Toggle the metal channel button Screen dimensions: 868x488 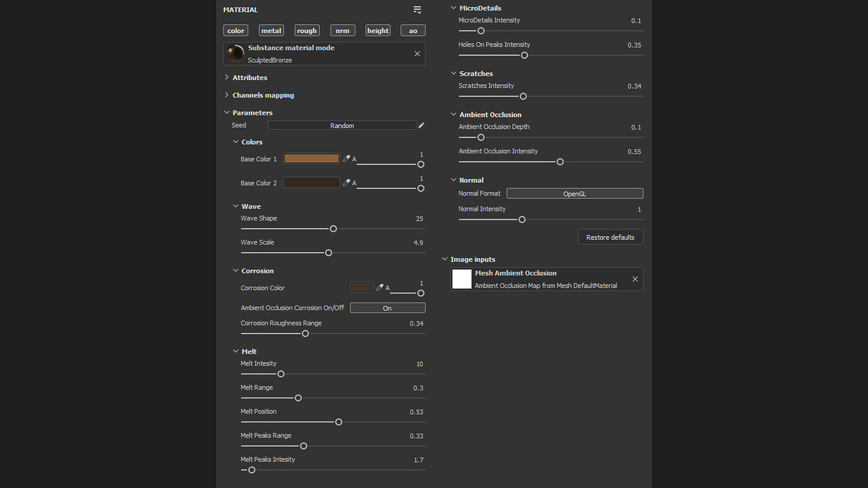pyautogui.click(x=271, y=31)
